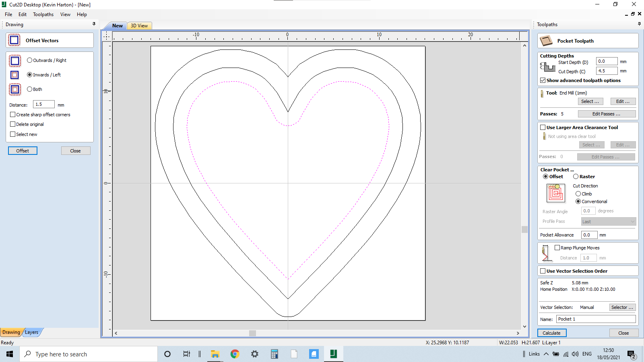Click the ruler origin snap icon
The height and width of the screenshot is (362, 644).
107,36
